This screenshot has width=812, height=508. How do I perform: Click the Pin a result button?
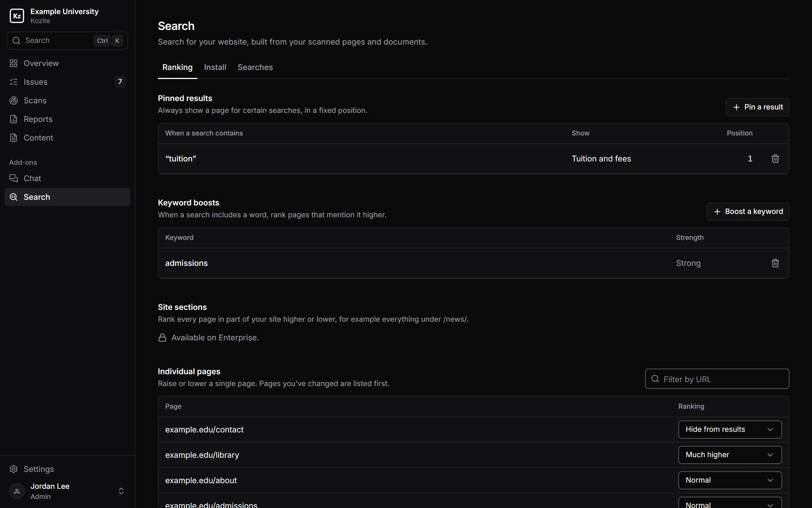tap(757, 107)
